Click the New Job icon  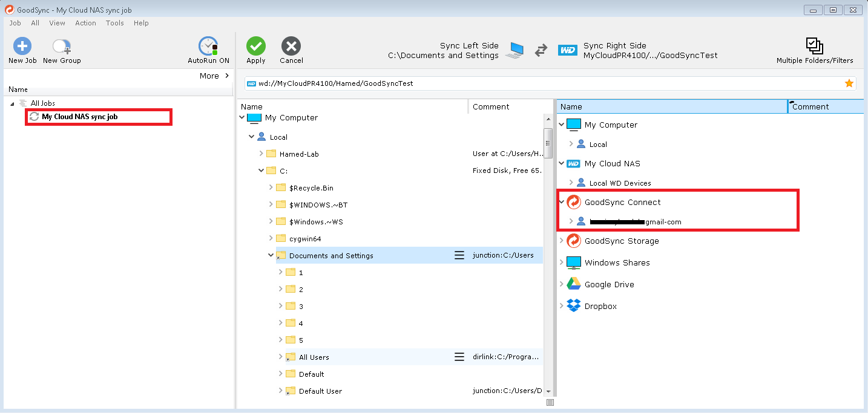click(22, 45)
